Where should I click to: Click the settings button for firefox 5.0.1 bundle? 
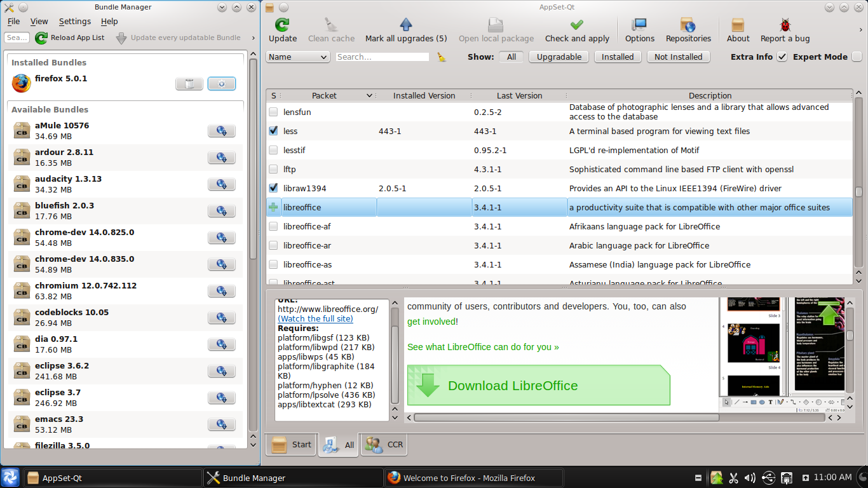(222, 84)
